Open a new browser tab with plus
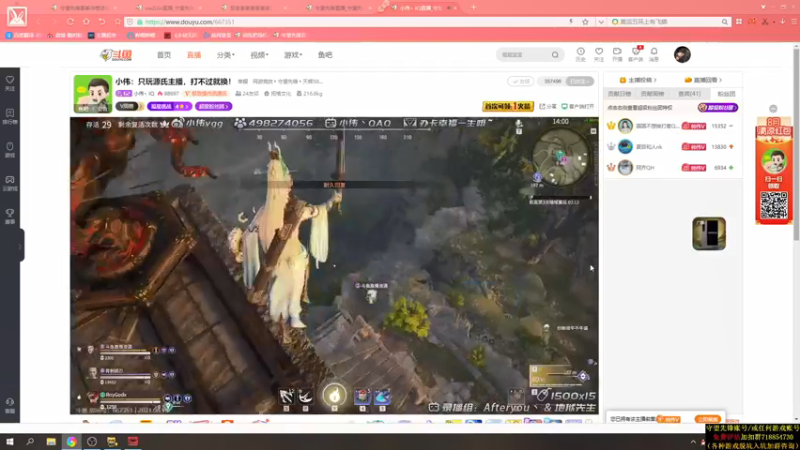 tap(473, 7)
